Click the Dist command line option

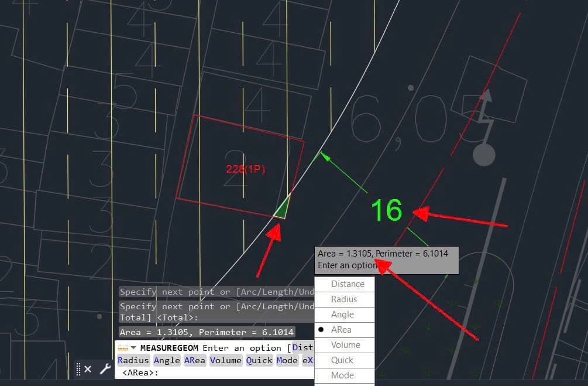pos(302,348)
